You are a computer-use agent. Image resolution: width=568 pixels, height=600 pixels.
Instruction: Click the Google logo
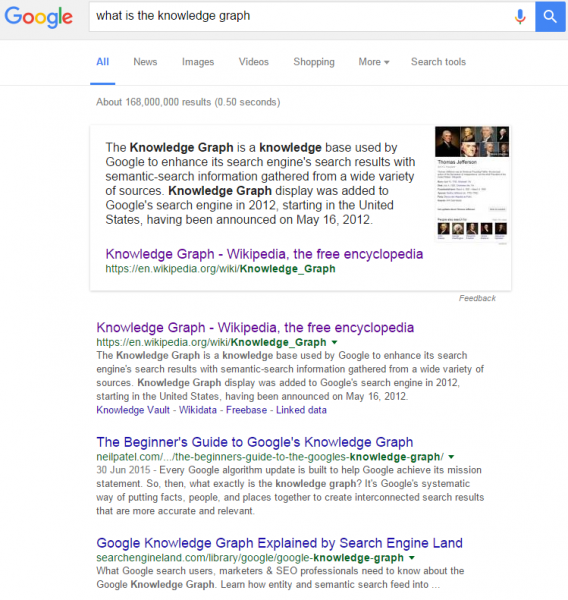[x=38, y=17]
